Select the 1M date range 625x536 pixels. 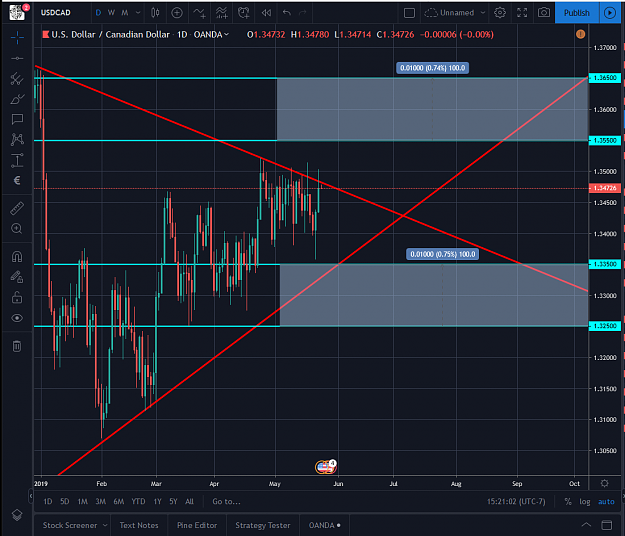[83, 501]
